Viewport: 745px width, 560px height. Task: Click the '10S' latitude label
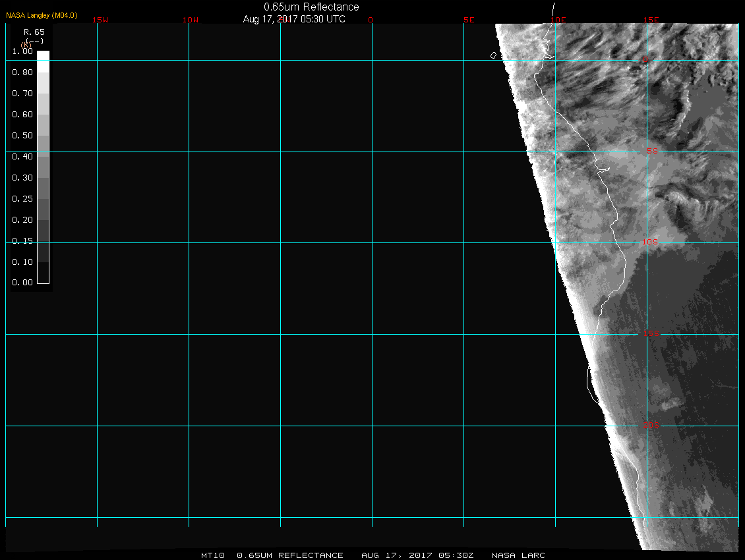coord(650,242)
